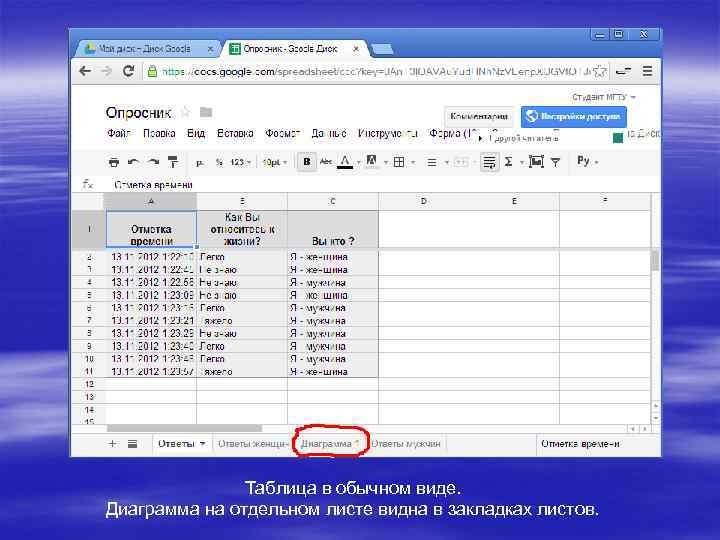Click the Undo arrow in the toolbar
Image resolution: width=720 pixels, height=540 pixels.
pyautogui.click(x=134, y=162)
